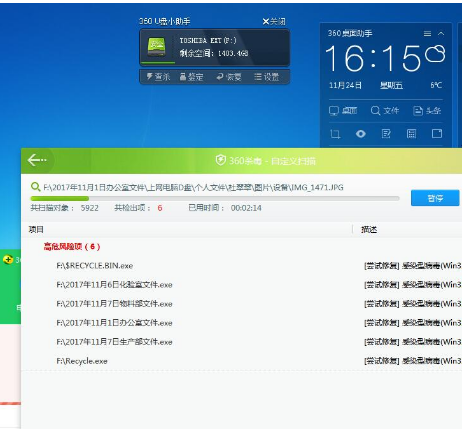Click the 项目 column header

(36, 230)
